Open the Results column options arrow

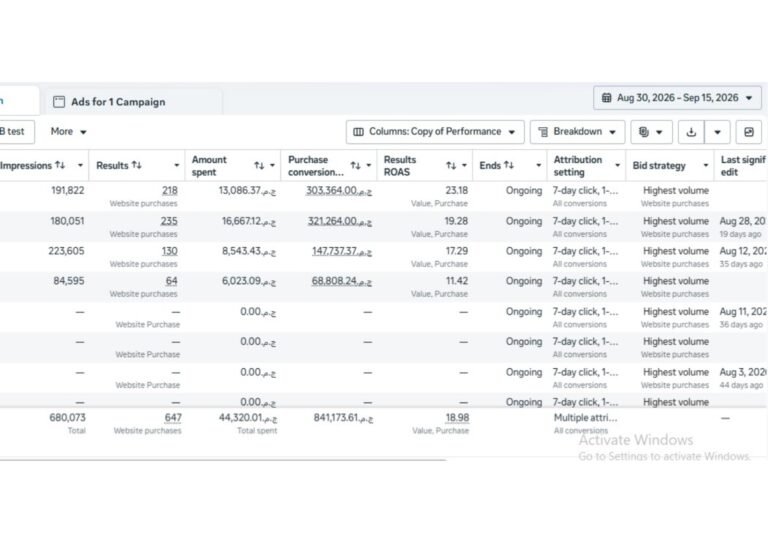(x=176, y=165)
